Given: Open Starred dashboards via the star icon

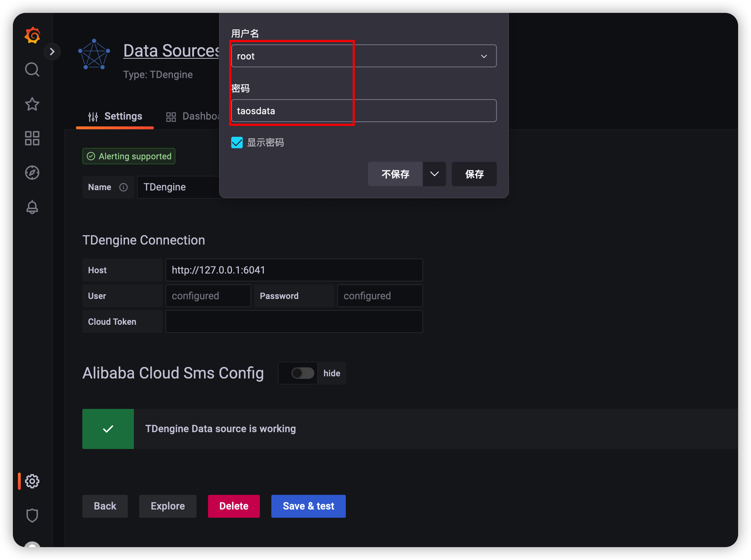Looking at the screenshot, I should pyautogui.click(x=32, y=104).
